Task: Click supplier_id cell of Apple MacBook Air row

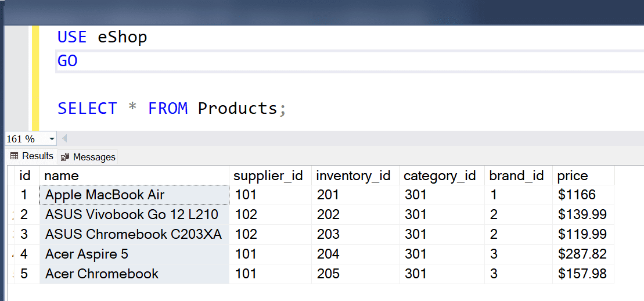Action: tap(270, 195)
